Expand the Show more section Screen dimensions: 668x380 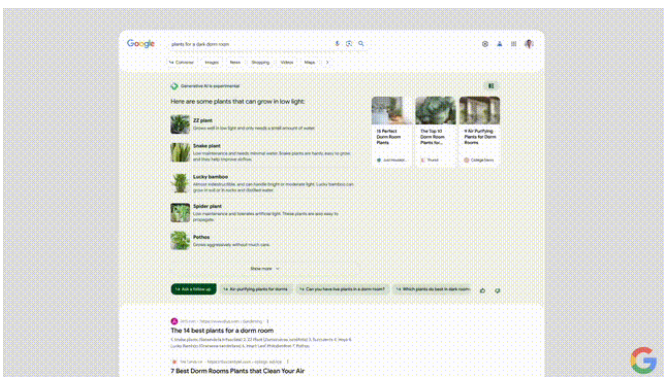(x=265, y=268)
